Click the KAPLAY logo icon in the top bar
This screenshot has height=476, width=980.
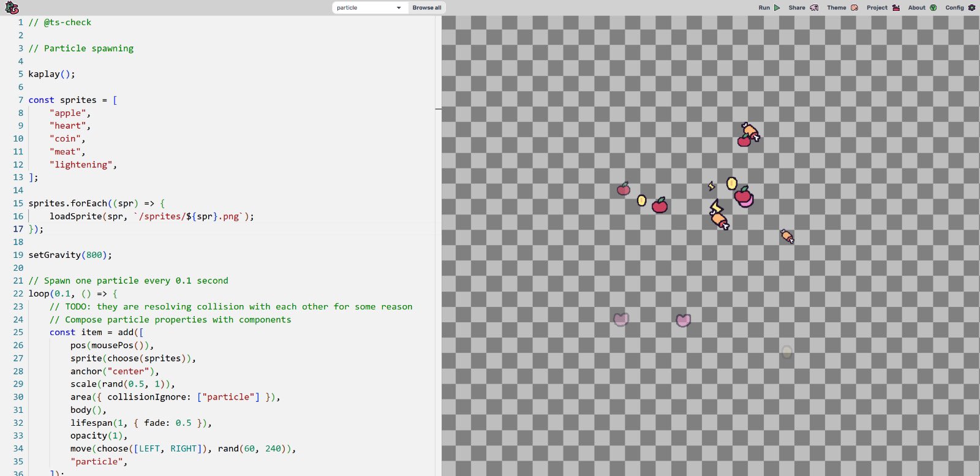[12, 7]
